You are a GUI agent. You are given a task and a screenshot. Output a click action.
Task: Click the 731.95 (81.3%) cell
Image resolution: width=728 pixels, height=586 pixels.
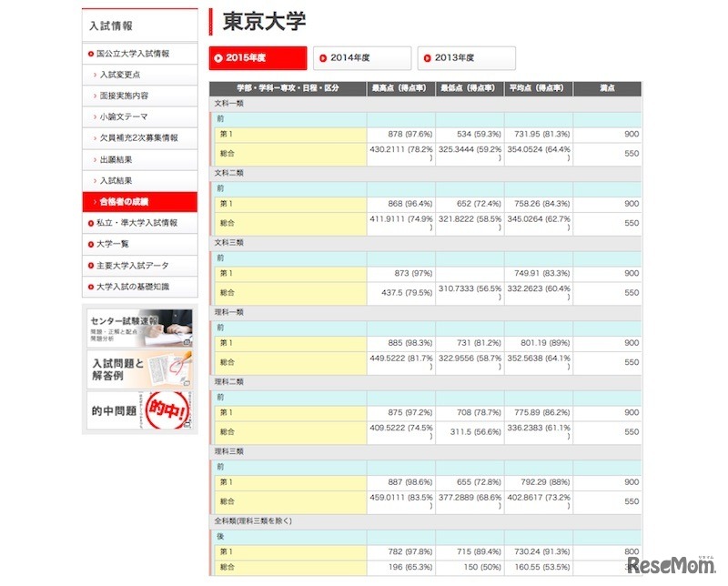(x=538, y=134)
